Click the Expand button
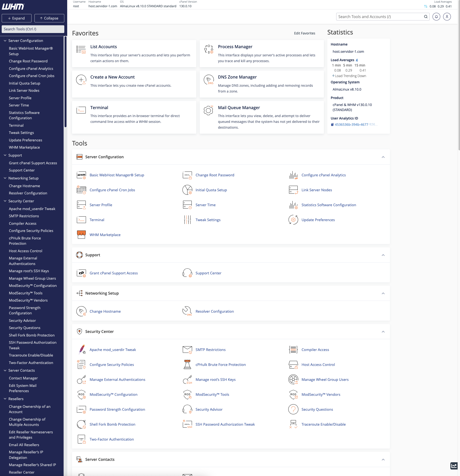 coord(17,18)
